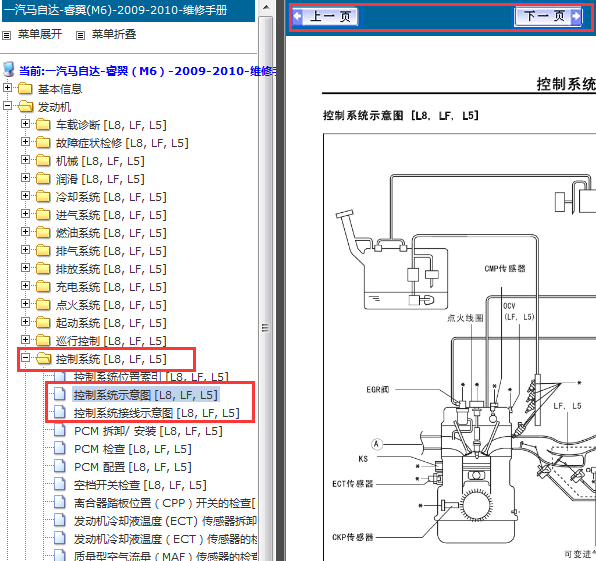Viewport: 596px width, 561px height.
Task: Open 质量型空气流量 (MAF) 传感器 page
Action: [x=165, y=556]
